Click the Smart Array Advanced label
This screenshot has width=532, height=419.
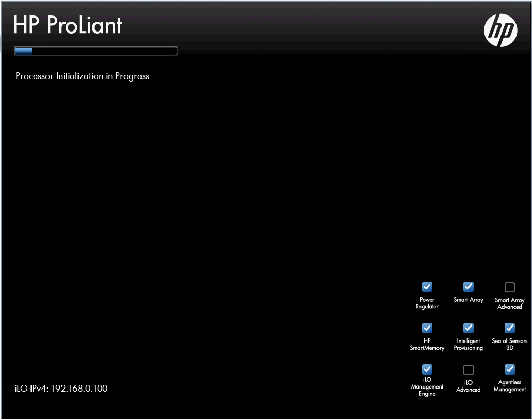pyautogui.click(x=510, y=303)
